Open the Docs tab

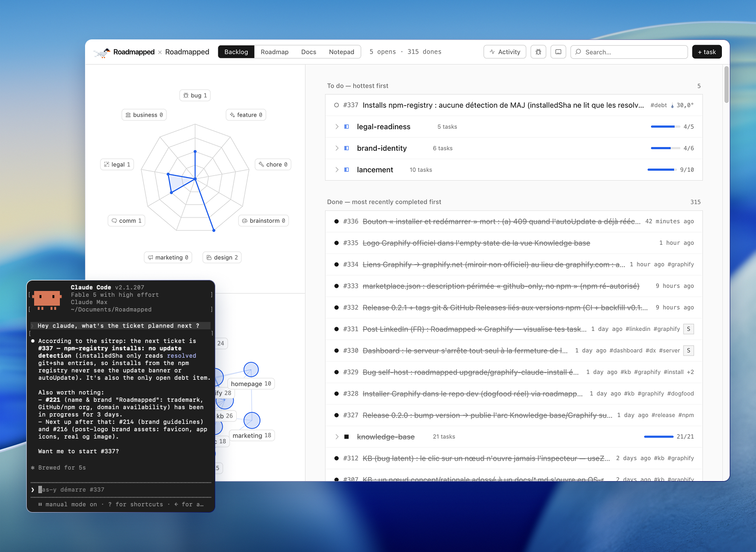click(309, 52)
